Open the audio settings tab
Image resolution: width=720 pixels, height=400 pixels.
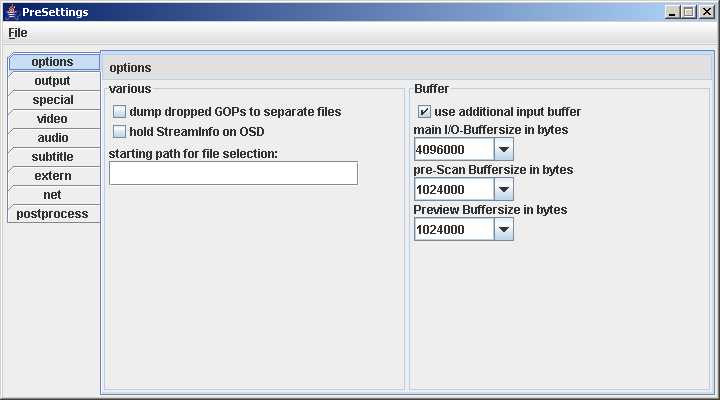point(52,138)
